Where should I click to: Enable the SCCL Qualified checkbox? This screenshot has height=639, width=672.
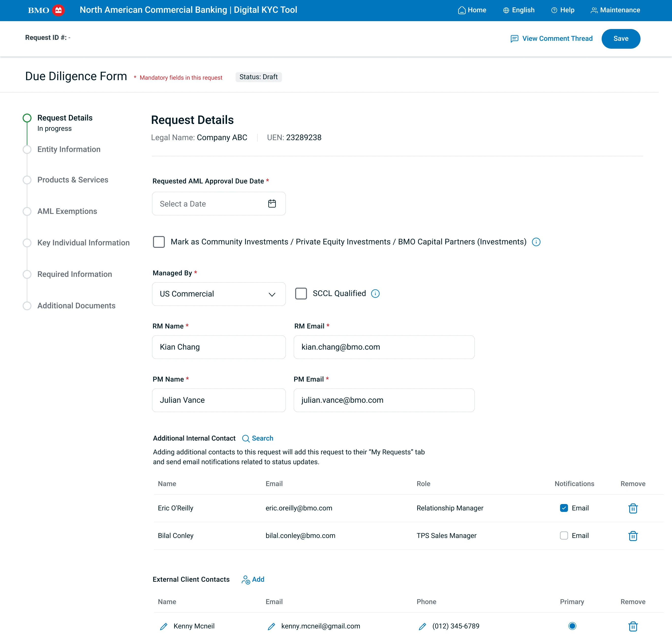(x=301, y=294)
